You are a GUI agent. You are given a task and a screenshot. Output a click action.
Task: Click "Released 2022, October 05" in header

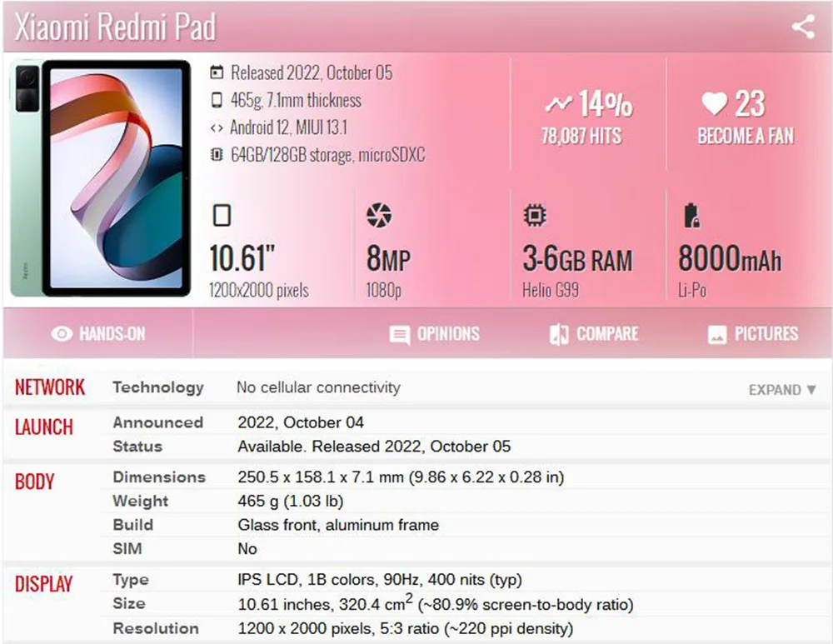coord(312,72)
